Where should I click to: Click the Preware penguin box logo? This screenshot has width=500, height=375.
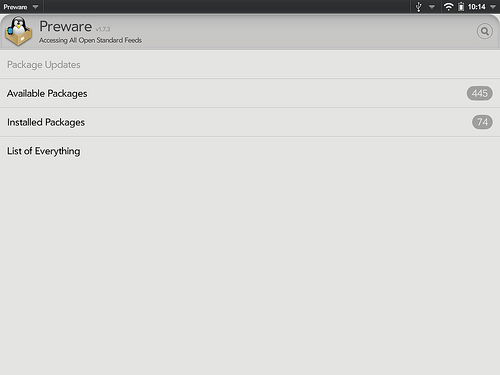click(18, 32)
